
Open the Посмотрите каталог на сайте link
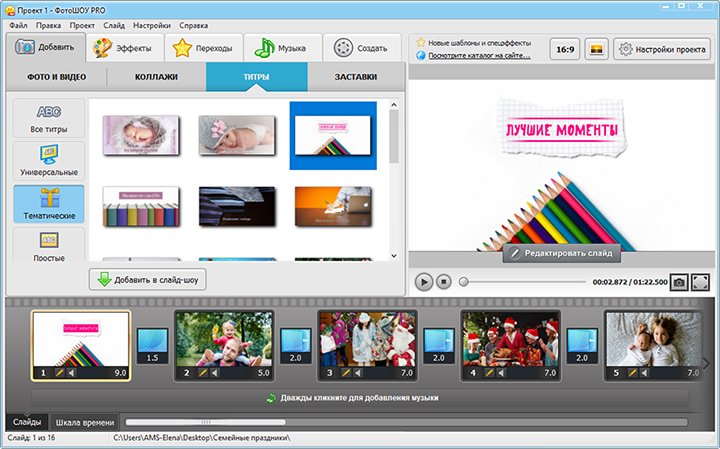pyautogui.click(x=479, y=55)
